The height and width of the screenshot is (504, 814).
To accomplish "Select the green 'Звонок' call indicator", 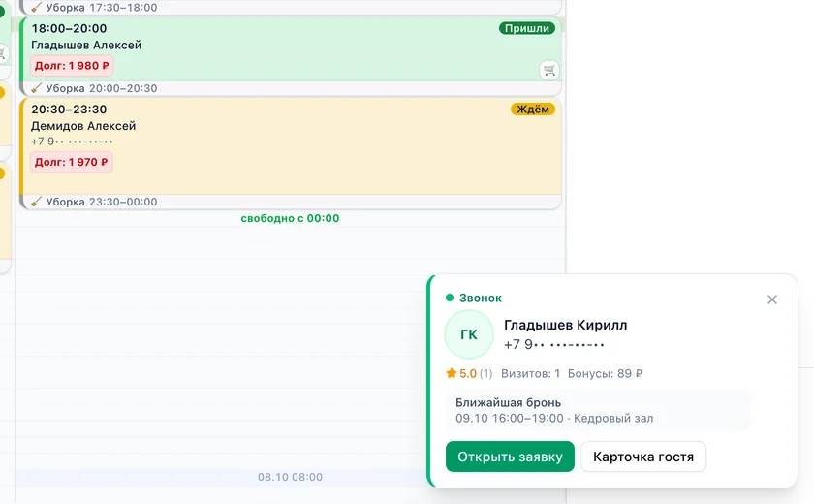I will click(x=474, y=298).
